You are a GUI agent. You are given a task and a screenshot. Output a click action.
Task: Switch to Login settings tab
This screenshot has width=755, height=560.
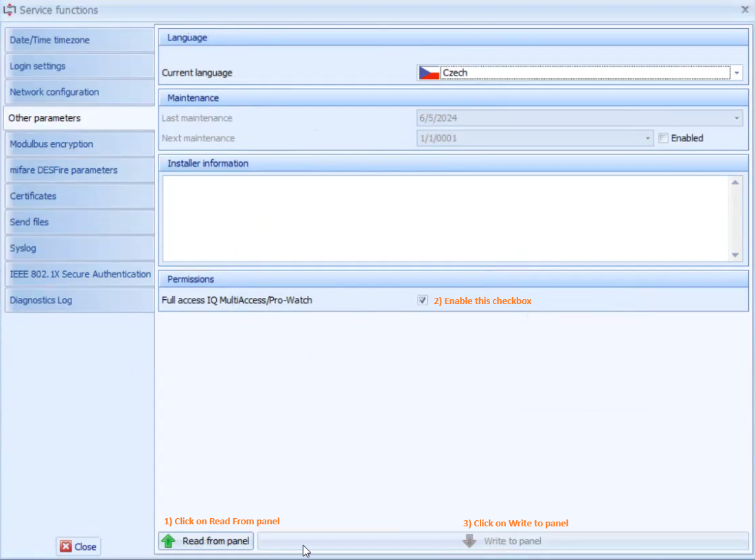coord(80,66)
